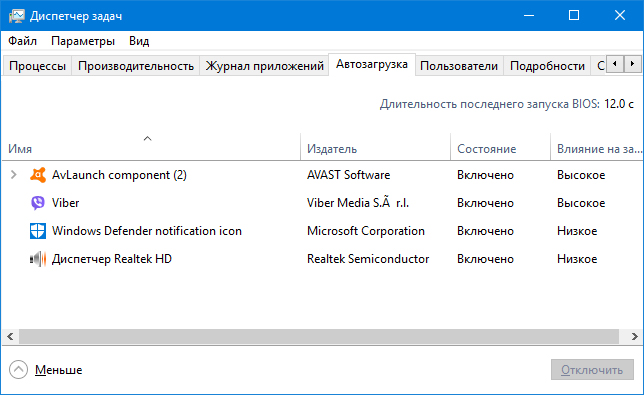Click the AVAST Software publisher cell
The width and height of the screenshot is (644, 395).
point(348,175)
